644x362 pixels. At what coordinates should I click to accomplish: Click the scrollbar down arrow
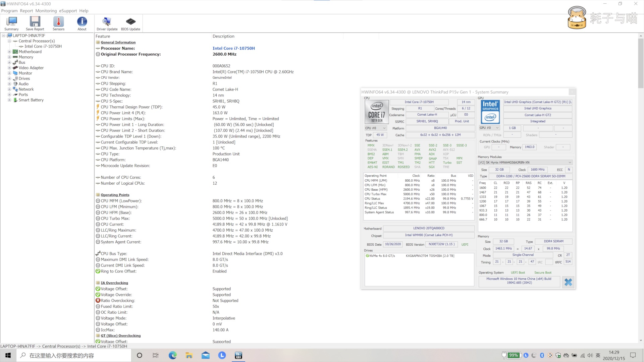click(641, 340)
